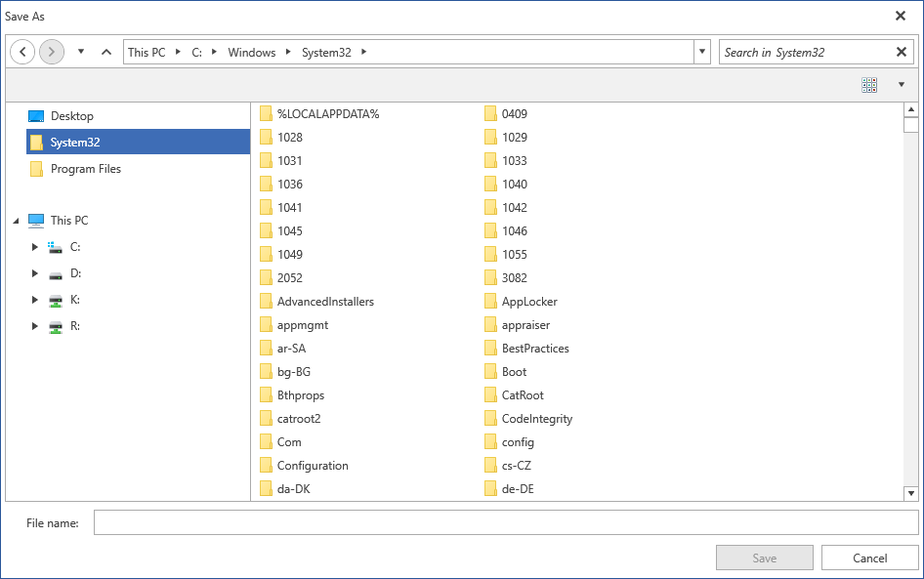Go up one folder level
This screenshot has width=924, height=579.
[x=105, y=51]
